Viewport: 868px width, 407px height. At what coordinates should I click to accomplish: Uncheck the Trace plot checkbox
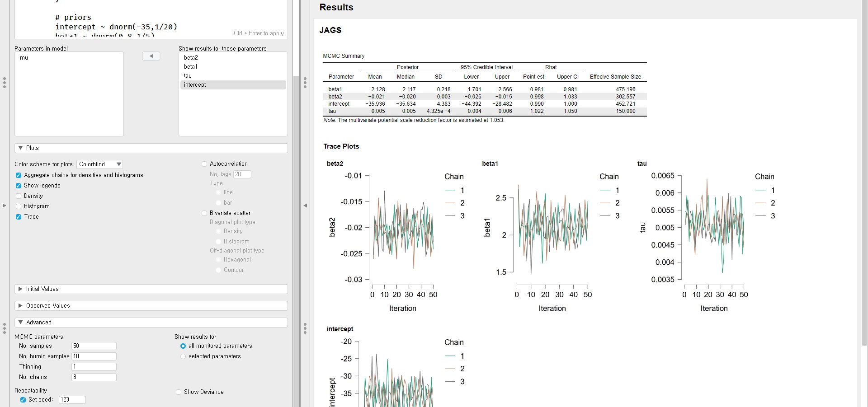click(x=19, y=217)
